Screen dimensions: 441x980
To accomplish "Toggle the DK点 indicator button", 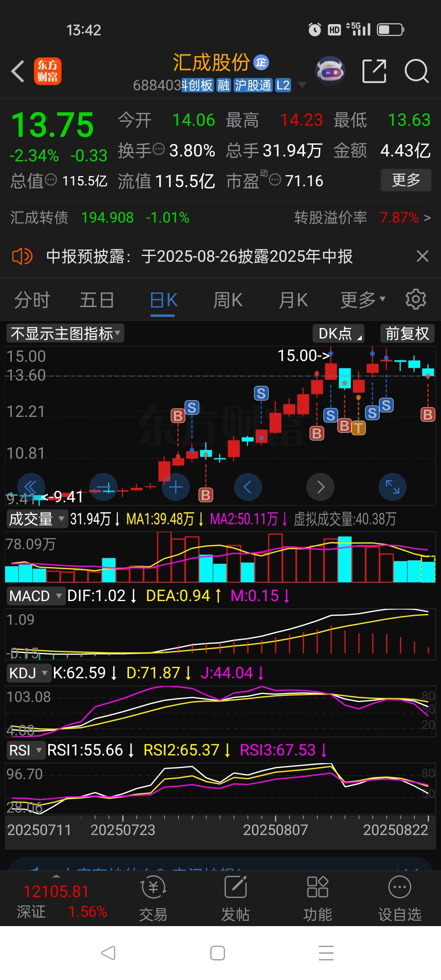I will coord(339,334).
